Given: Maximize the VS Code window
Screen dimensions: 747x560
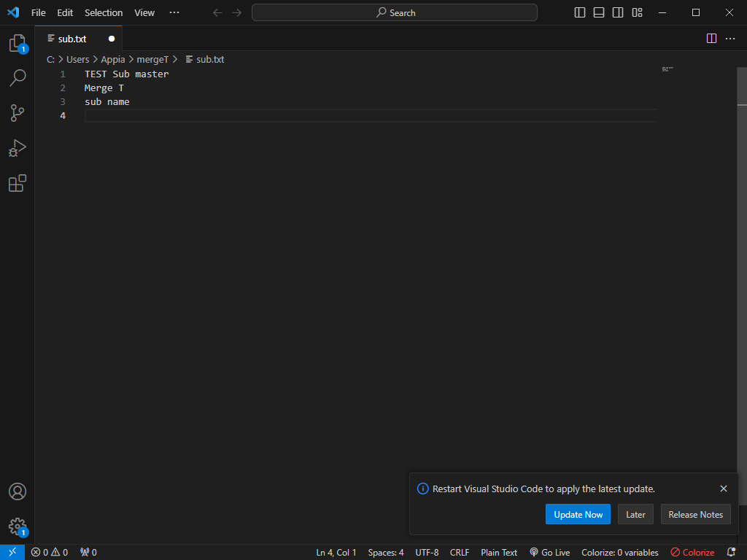Looking at the screenshot, I should tap(695, 13).
